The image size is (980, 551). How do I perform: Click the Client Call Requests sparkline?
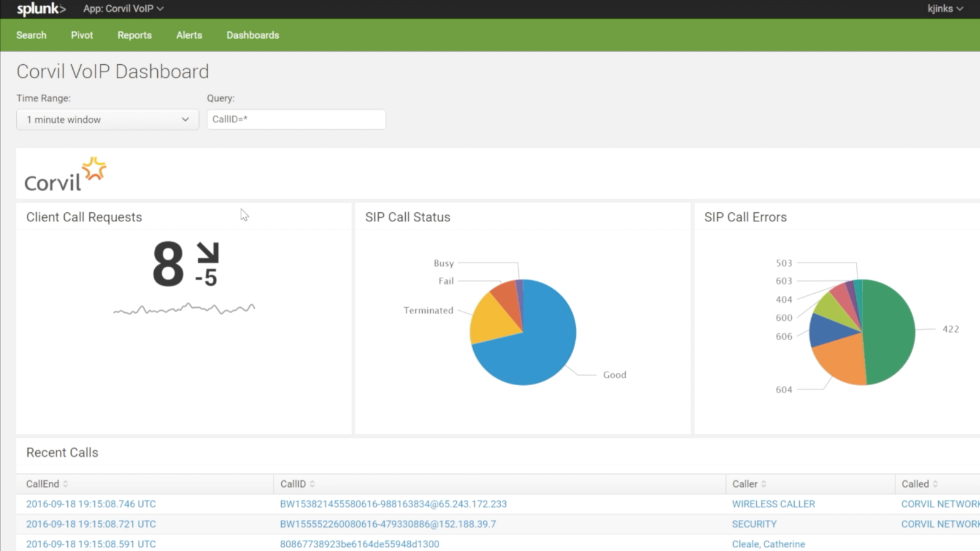184,309
